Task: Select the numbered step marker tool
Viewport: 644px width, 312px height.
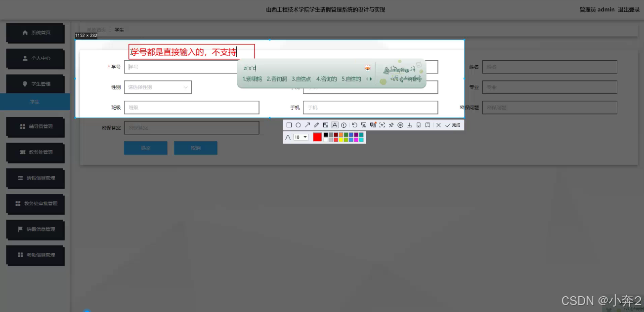Action: tap(343, 125)
